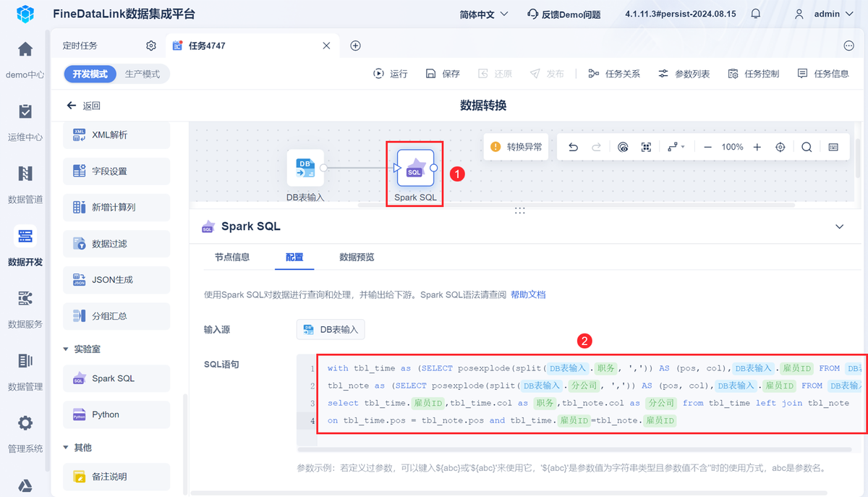868x497 pixels.
Task: Switch to the 定时任务 tab
Action: 80,46
